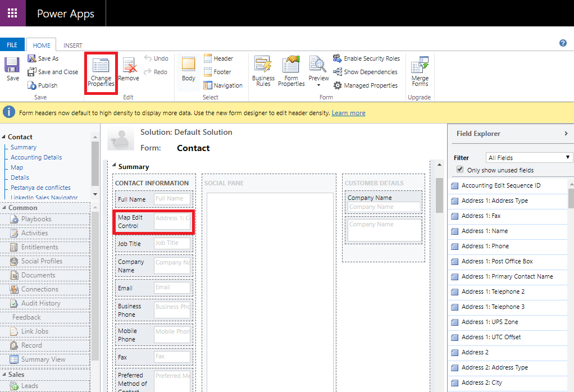Pick Address 1: UPS Zone field
Viewport: 574px width, 392px height.
(x=507, y=322)
